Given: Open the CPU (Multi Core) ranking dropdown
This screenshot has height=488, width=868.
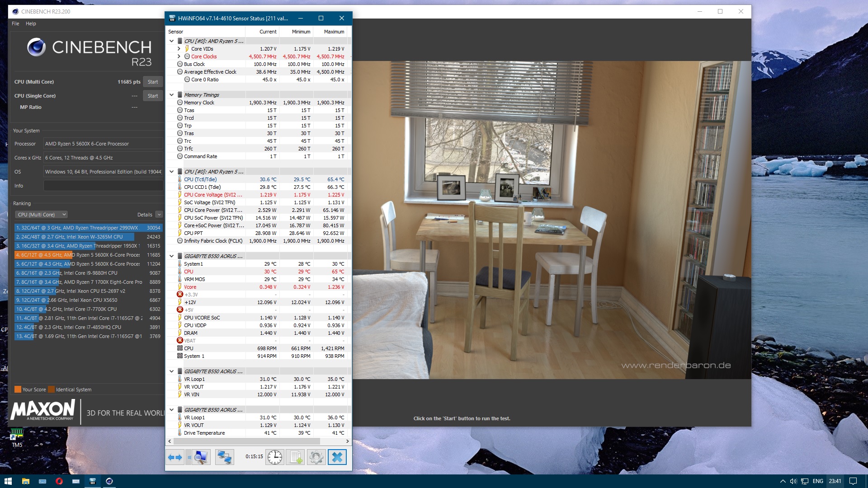Looking at the screenshot, I should click(41, 215).
